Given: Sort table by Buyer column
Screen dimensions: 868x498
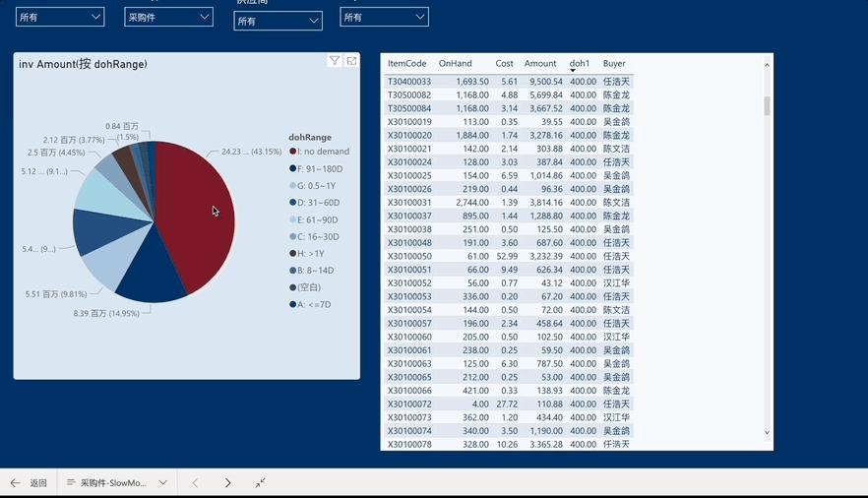Looking at the screenshot, I should coord(614,64).
